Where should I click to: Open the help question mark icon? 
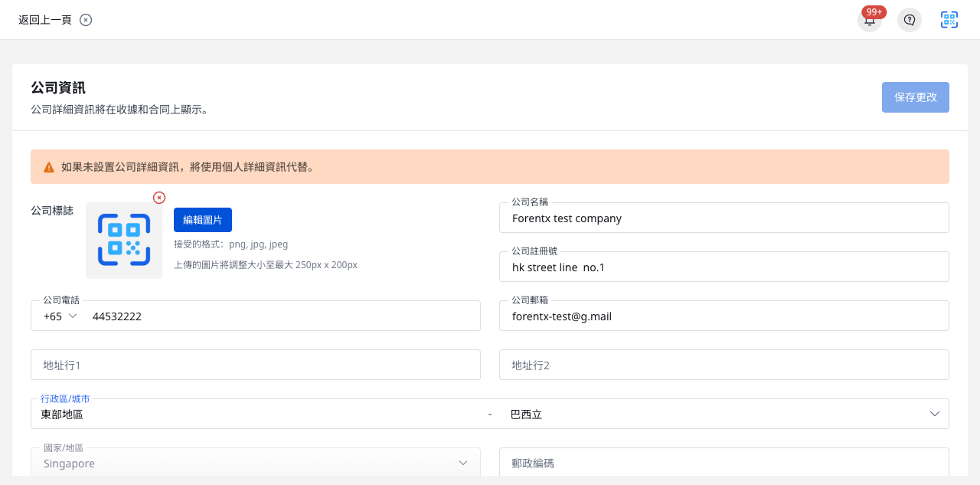point(910,20)
